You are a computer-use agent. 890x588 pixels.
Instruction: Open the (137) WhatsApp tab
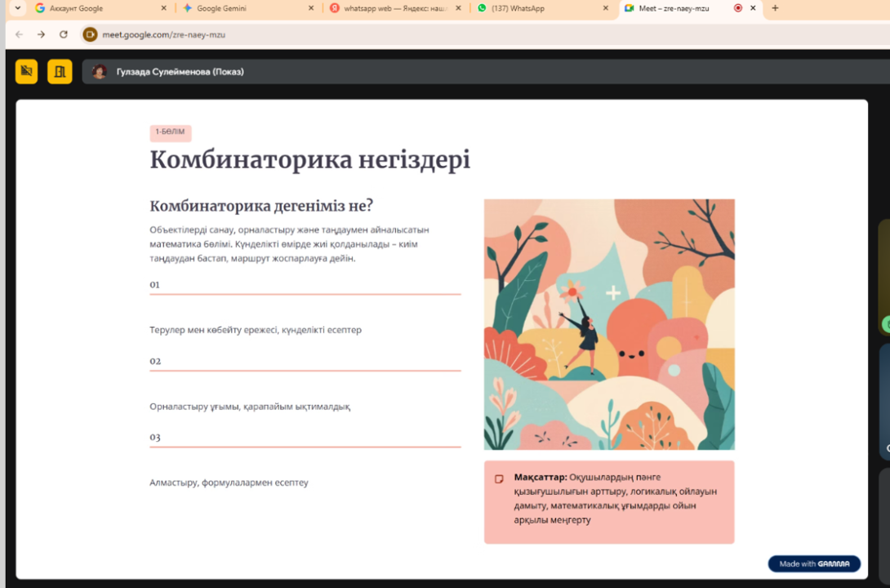pos(531,8)
